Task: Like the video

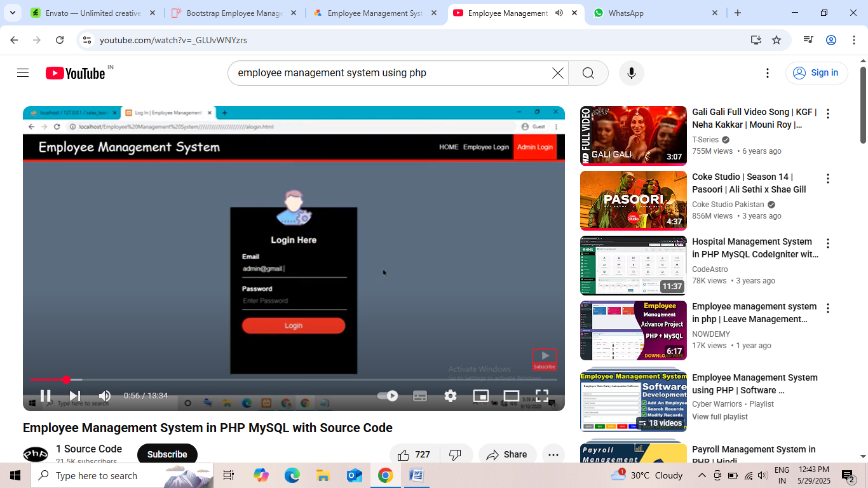Action: [413, 454]
